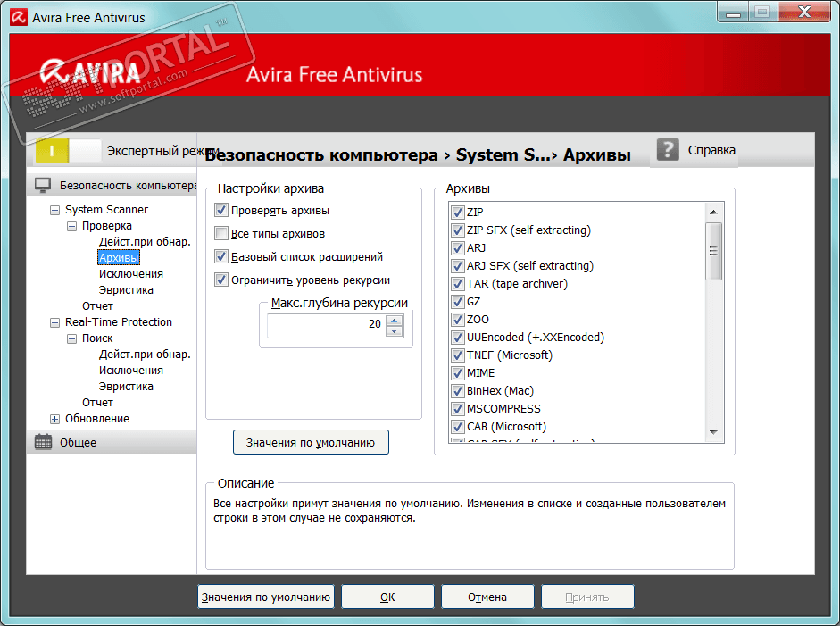
Task: Select Дейст.при обнар. under Проверка
Action: click(x=145, y=242)
